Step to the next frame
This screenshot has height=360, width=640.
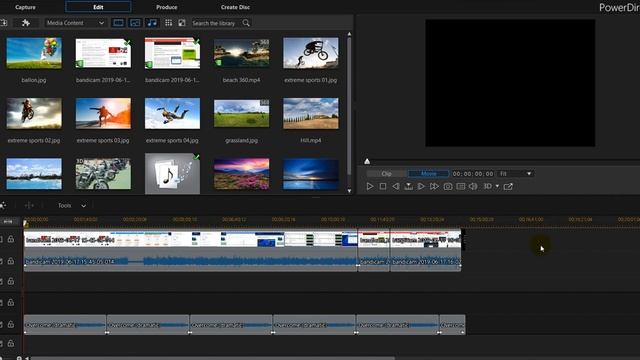pyautogui.click(x=421, y=186)
